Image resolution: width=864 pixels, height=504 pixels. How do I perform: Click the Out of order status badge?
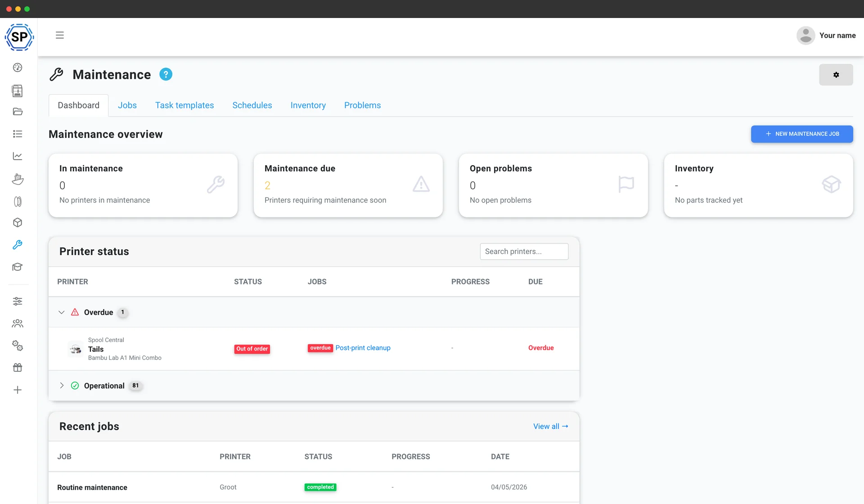pos(252,349)
